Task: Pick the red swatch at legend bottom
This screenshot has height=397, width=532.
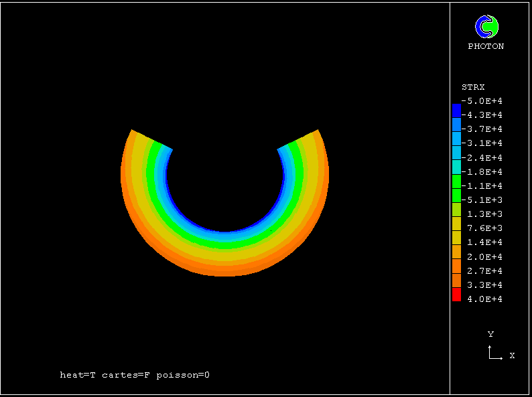Action: pyautogui.click(x=456, y=295)
